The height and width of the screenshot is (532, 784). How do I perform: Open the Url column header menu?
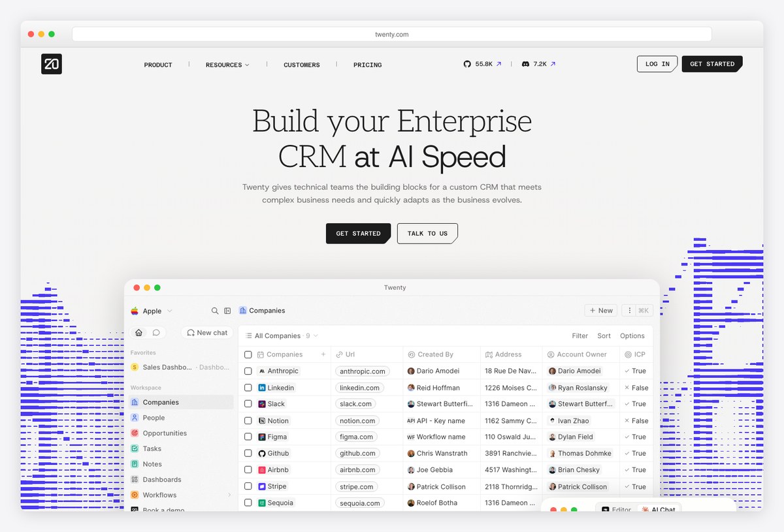pos(367,354)
